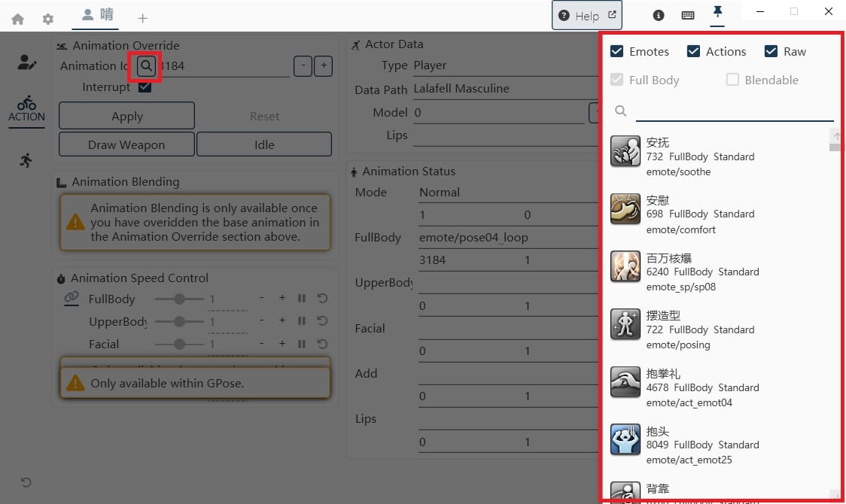Decrease Animation Id with minus button
This screenshot has width=846, height=504.
[x=303, y=65]
